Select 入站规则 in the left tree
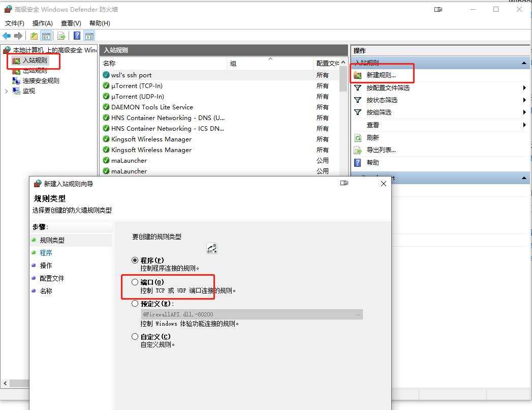This screenshot has height=410, width=532. 35,61
